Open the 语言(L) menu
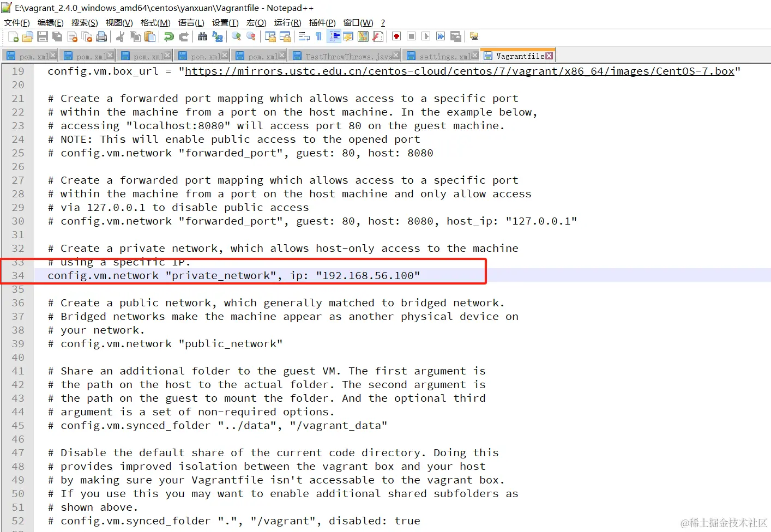 [x=191, y=22]
